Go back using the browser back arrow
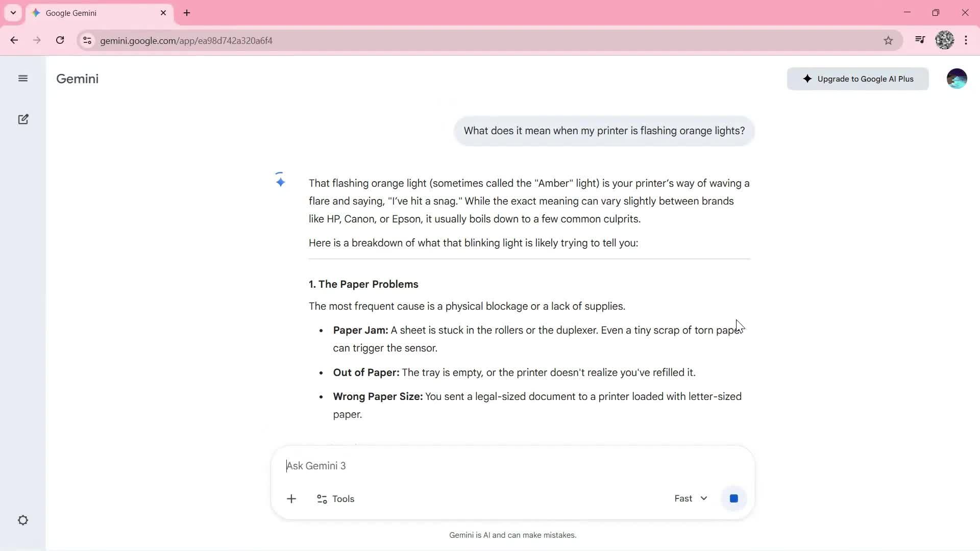 [x=14, y=40]
